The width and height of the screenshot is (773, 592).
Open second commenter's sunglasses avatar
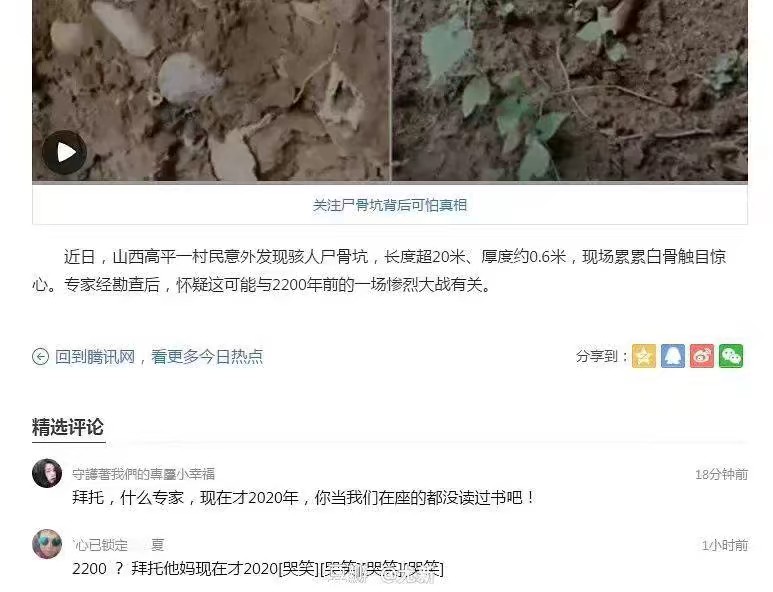[47, 544]
